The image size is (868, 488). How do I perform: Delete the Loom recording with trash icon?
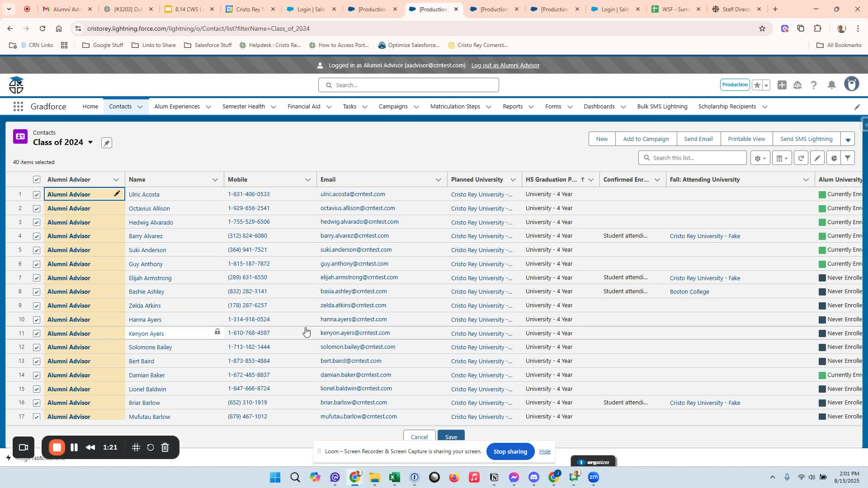(165, 447)
